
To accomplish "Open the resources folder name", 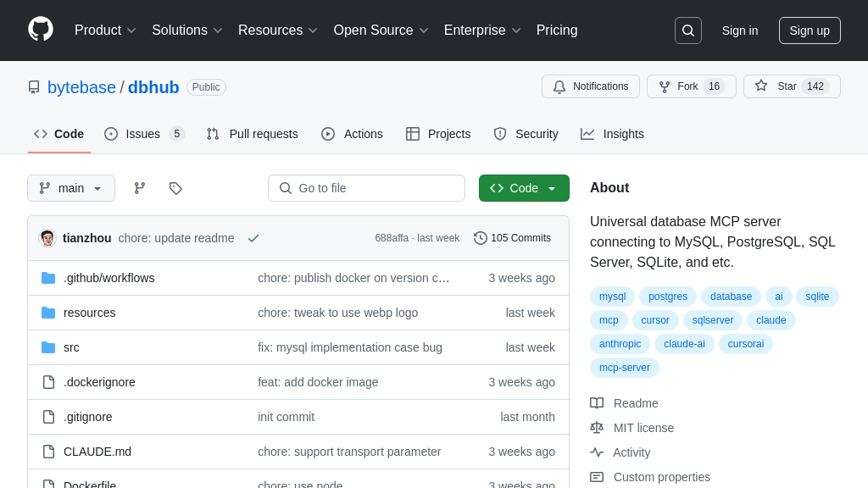I will [x=90, y=313].
